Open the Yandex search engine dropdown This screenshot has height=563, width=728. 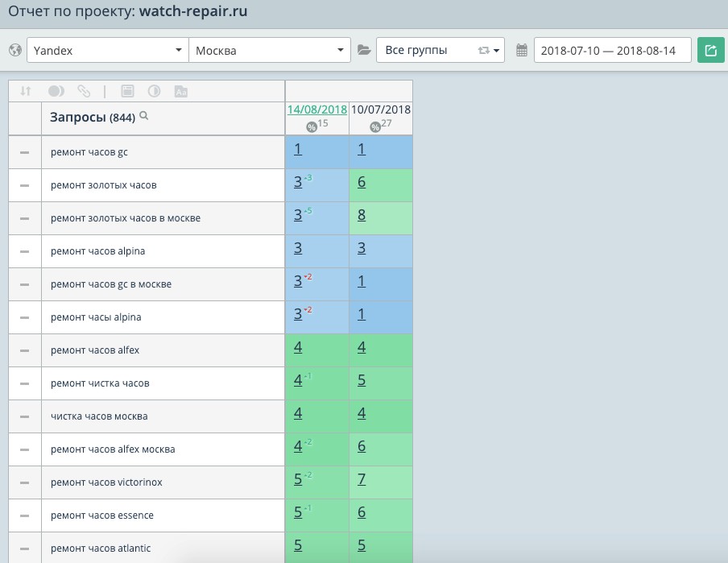108,50
